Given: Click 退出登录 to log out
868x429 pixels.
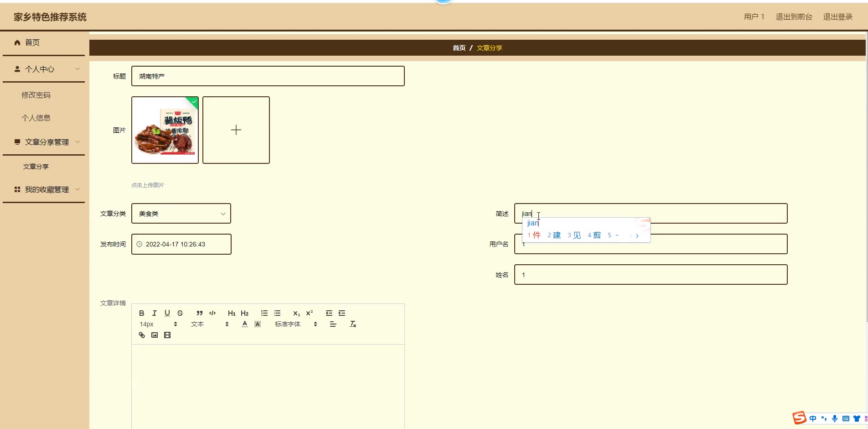Looking at the screenshot, I should 838,17.
